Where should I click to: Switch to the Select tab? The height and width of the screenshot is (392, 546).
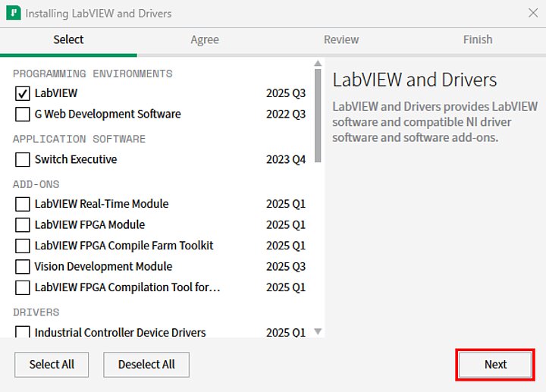click(x=68, y=39)
